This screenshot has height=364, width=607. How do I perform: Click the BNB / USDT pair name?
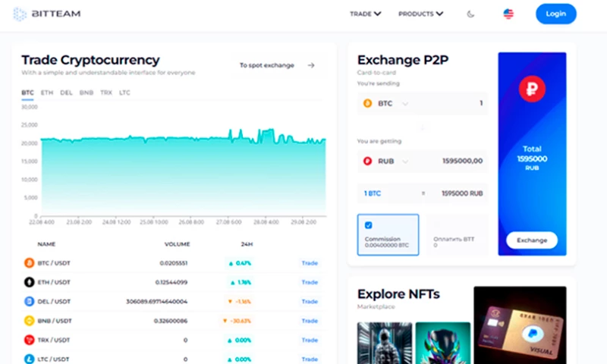(55, 321)
